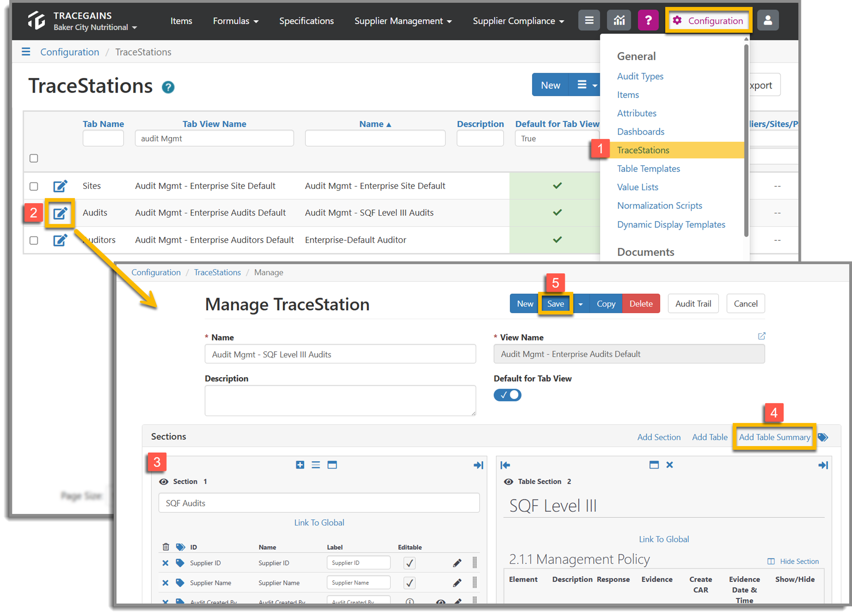Select Value Lists menu entry
Image resolution: width=852 pixels, height=616 pixels.
click(637, 187)
